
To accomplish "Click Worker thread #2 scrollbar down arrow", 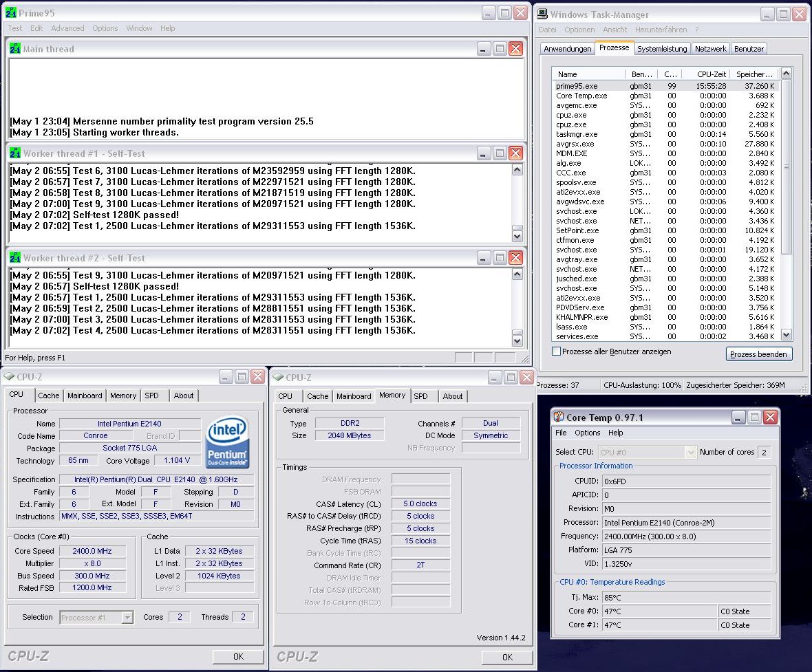I will click(517, 340).
